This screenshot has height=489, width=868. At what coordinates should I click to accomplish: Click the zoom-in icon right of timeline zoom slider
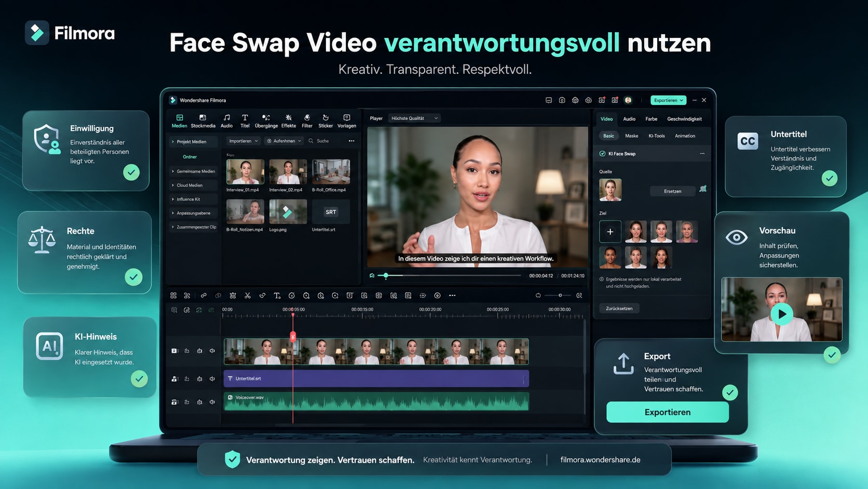pyautogui.click(x=579, y=295)
